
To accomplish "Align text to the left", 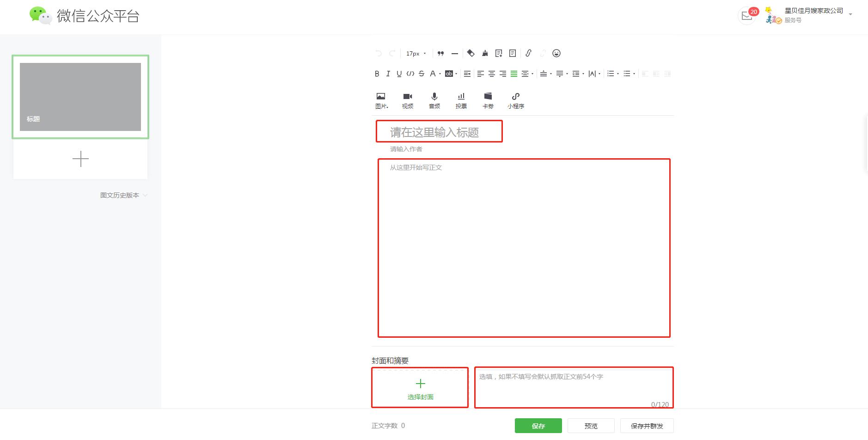I will click(x=481, y=74).
